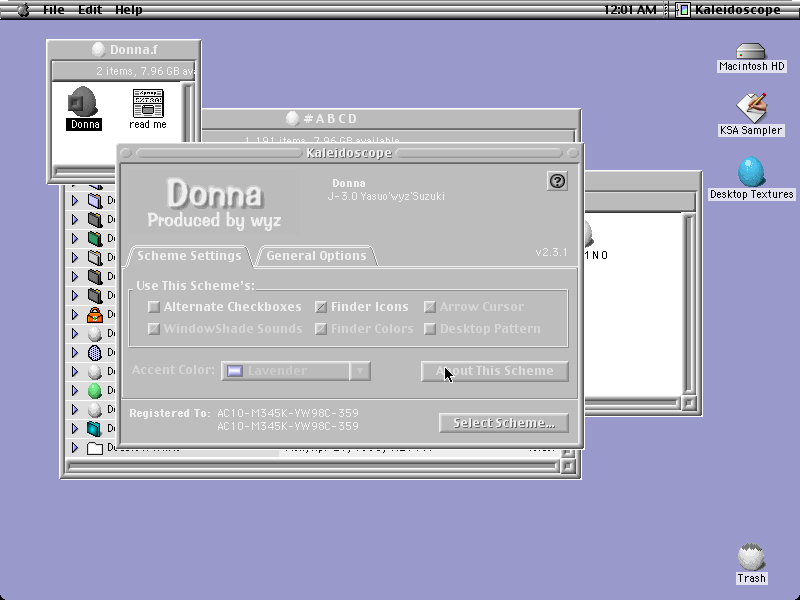The image size is (800, 600).
Task: Expand the lavender folder row triangle
Action: click(x=75, y=201)
